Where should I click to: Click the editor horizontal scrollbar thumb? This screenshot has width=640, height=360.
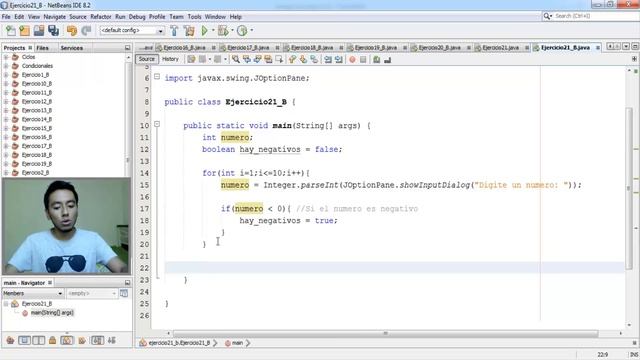[x=385, y=333]
